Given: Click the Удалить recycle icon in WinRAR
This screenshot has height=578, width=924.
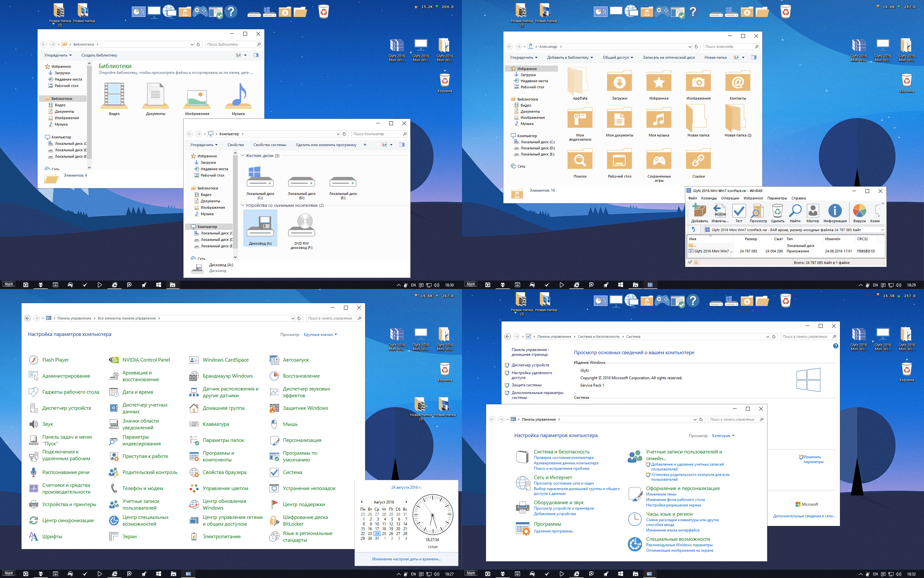Looking at the screenshot, I should 777,213.
